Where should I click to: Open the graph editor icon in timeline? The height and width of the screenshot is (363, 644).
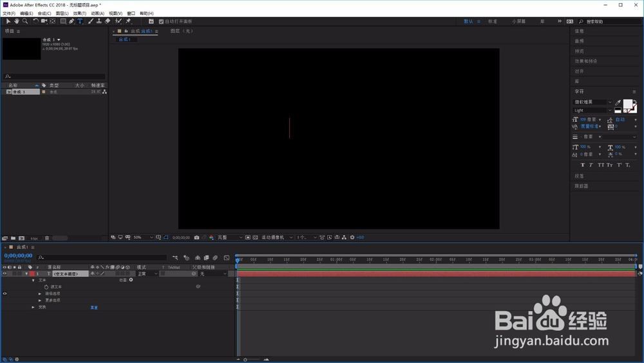click(227, 258)
